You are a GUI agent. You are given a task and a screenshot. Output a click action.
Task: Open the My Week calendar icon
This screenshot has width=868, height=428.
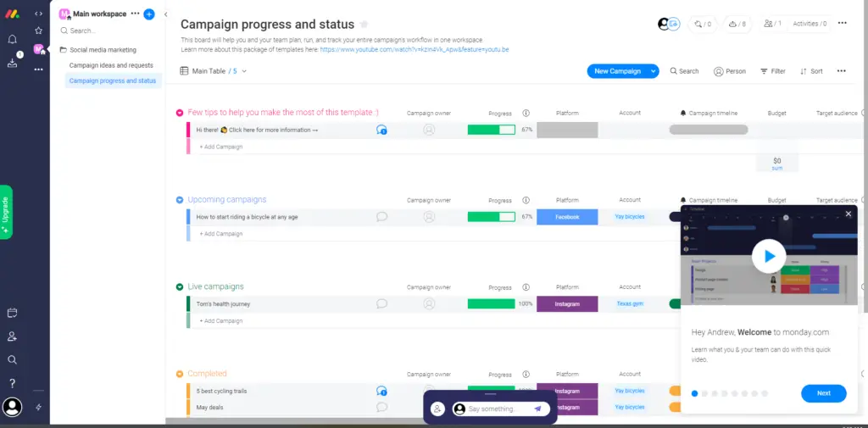[x=13, y=313]
